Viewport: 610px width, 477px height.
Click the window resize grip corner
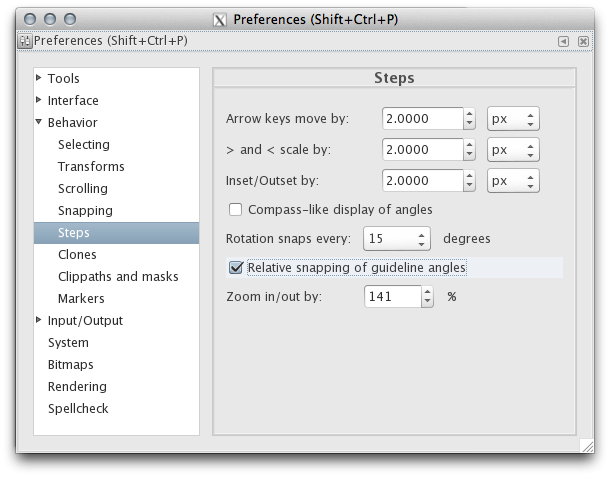pos(587,446)
